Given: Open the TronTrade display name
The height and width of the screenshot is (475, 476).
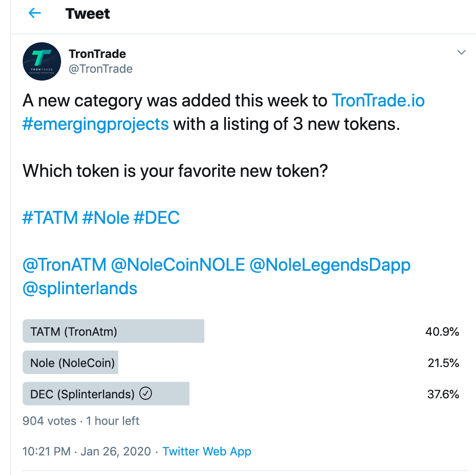Looking at the screenshot, I should tap(97, 54).
